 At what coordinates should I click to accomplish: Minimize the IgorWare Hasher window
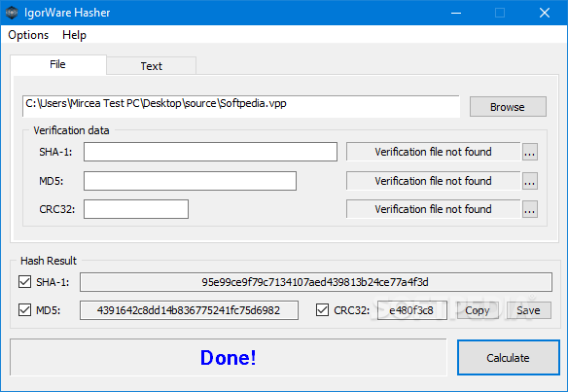click(x=456, y=13)
